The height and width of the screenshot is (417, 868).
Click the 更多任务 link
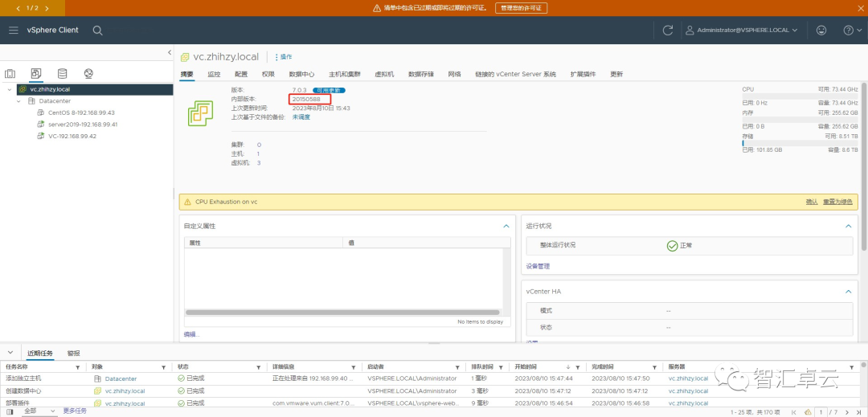pos(75,411)
